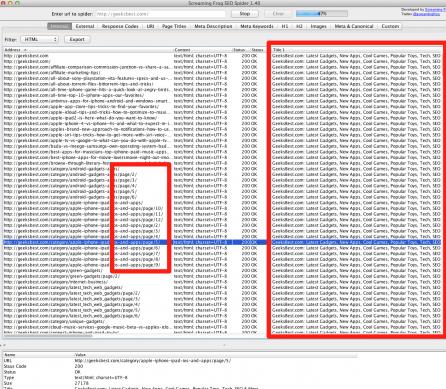
Task: Select the Custom tab
Action: point(390,26)
